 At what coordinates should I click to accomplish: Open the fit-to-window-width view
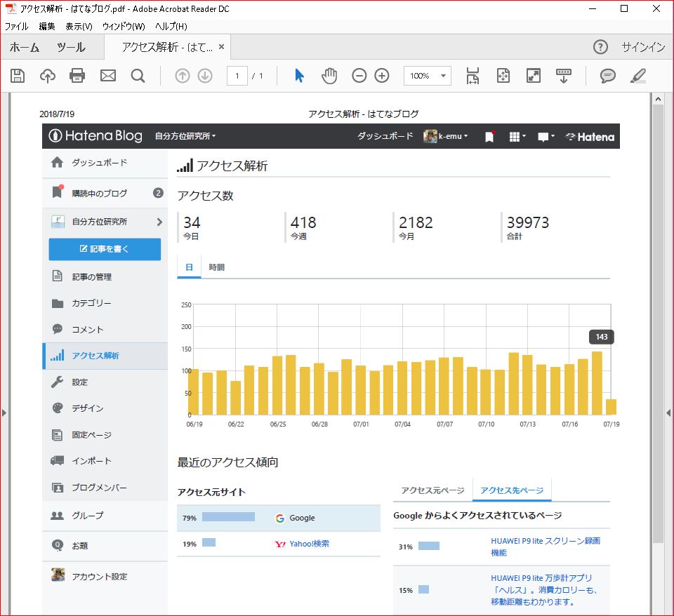pos(472,76)
